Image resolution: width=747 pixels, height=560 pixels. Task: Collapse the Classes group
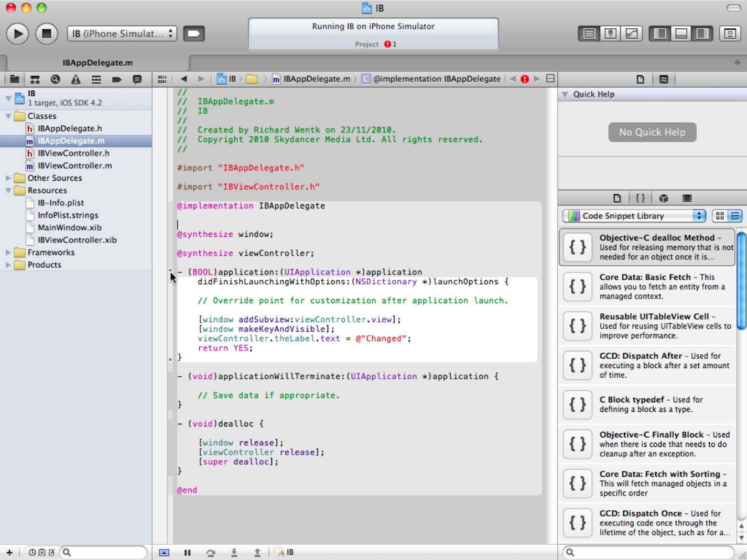[x=8, y=116]
